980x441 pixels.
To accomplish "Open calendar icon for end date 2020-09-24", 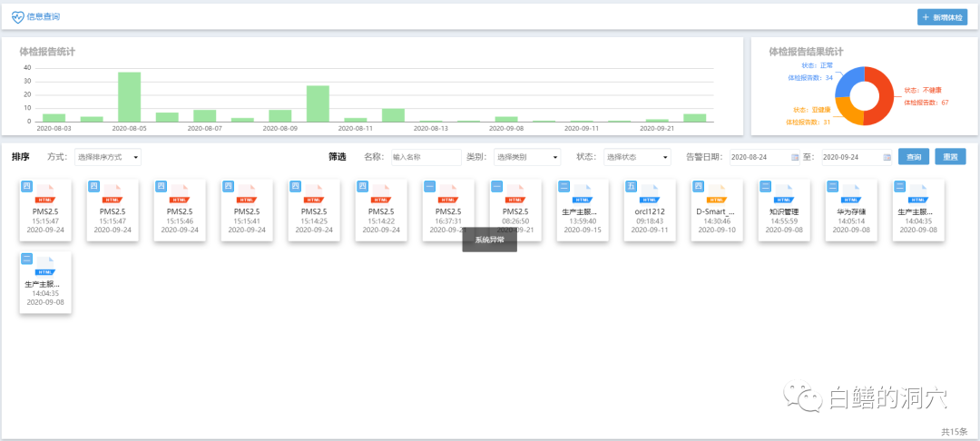I will 887,157.
